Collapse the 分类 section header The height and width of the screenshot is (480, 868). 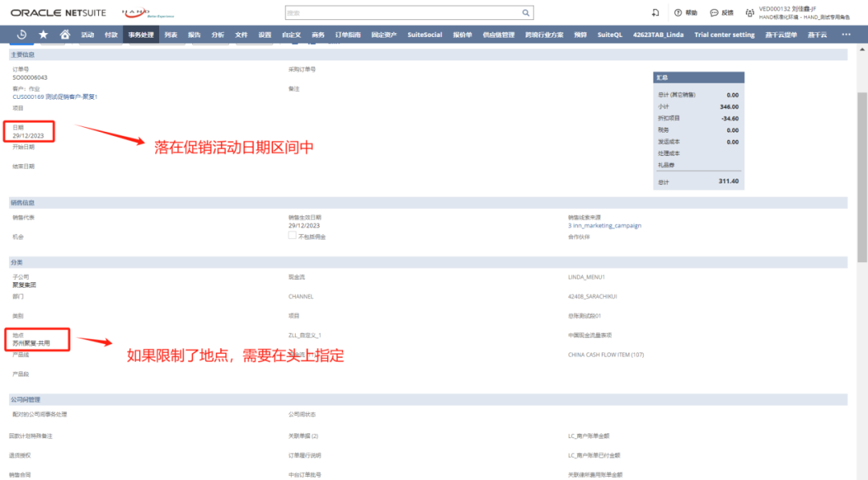tap(428, 262)
